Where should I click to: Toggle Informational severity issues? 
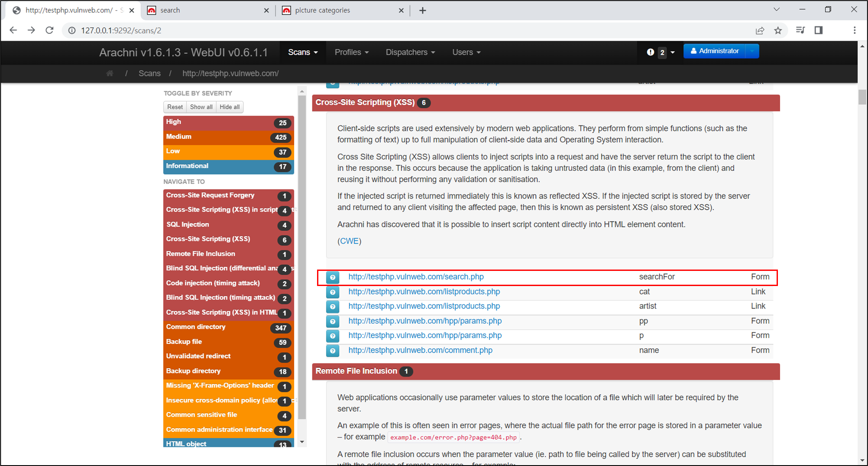coord(229,167)
